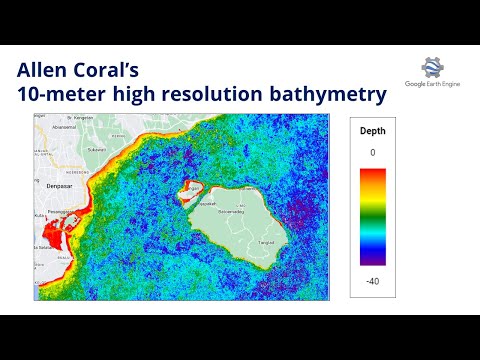Click the 'Denpasar' label on the map
Viewport: 480px width, 360px height.
(59, 186)
